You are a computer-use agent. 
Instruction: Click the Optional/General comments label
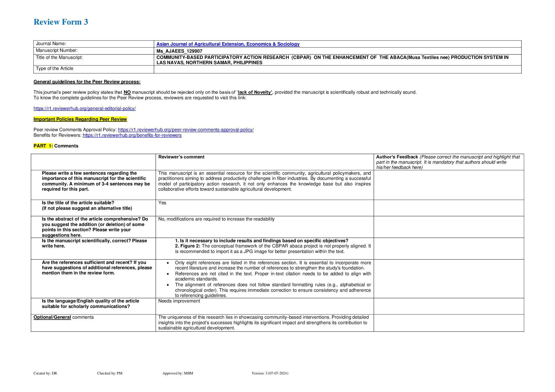point(63,317)
